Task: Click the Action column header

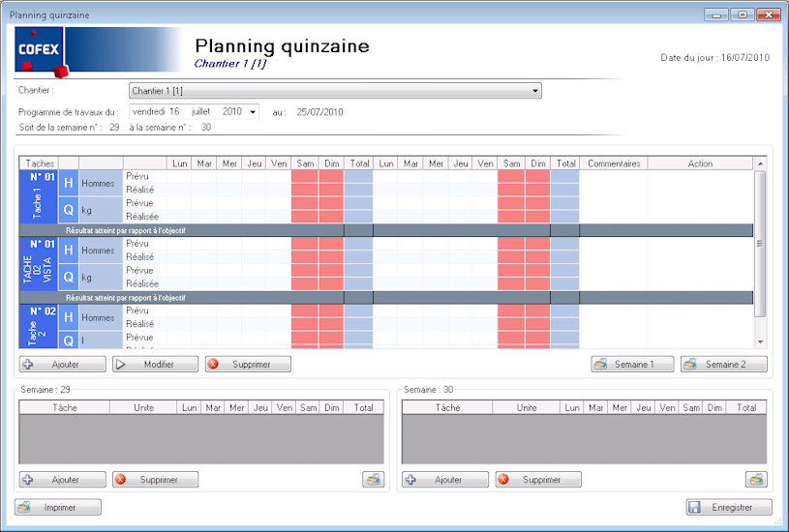Action: pos(700,163)
